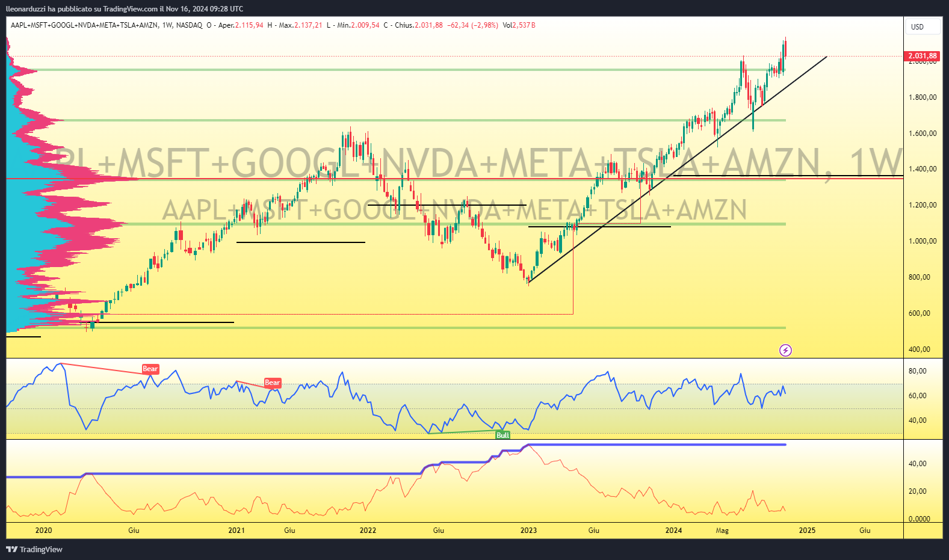Viewport: 949px width, 560px height.
Task: Click the first Bear divergence label
Action: pyautogui.click(x=150, y=369)
